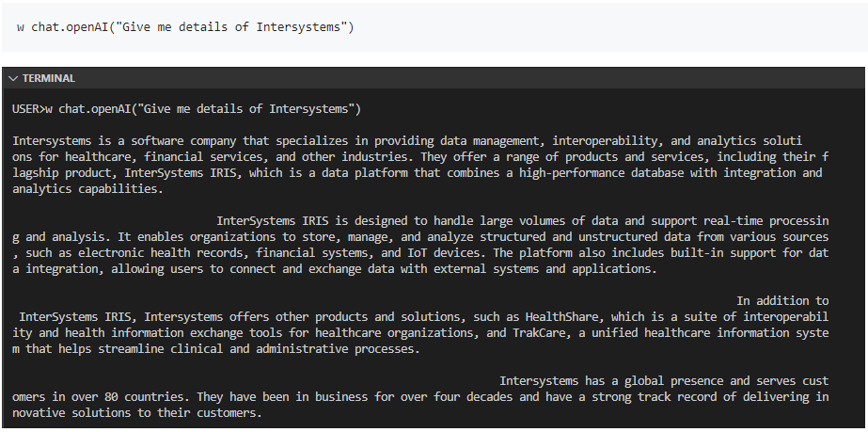
Task: Collapse the TERMINAL panel chevron
Action: pyautogui.click(x=13, y=79)
